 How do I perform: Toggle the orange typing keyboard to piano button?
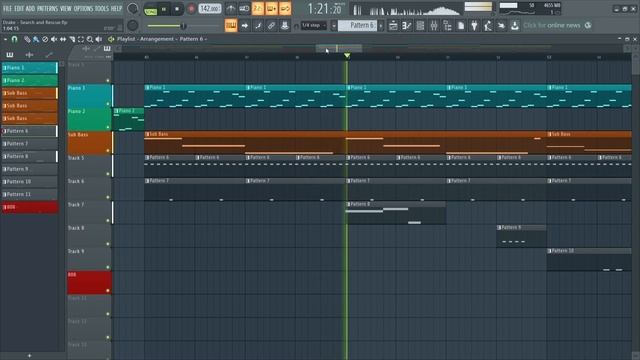coord(231,26)
